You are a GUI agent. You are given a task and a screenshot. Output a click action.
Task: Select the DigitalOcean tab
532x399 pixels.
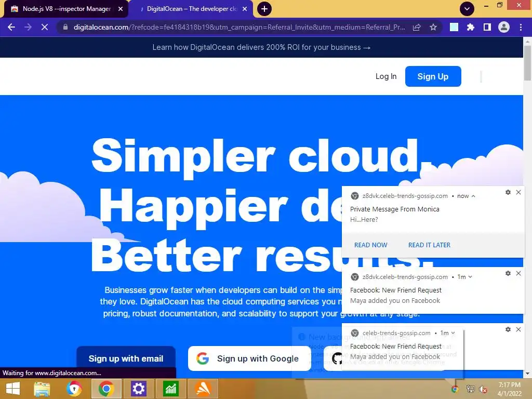coord(191,9)
